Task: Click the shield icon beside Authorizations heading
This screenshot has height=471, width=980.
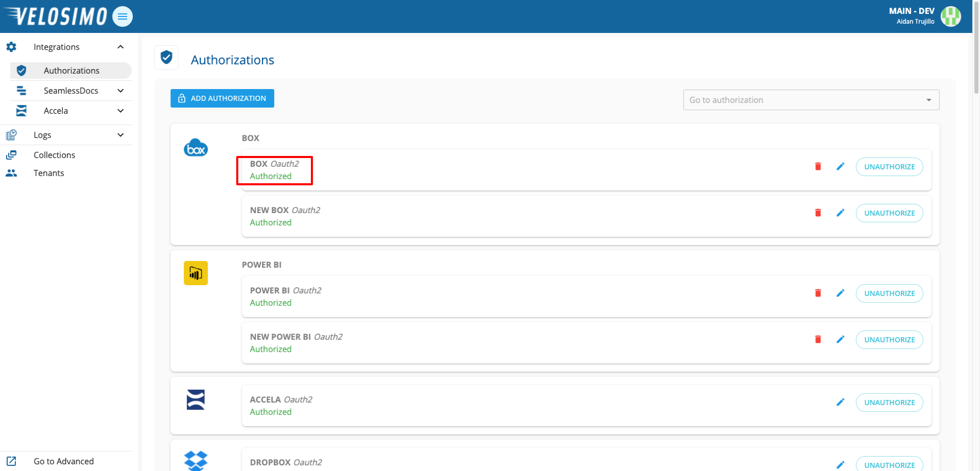Action: point(166,57)
